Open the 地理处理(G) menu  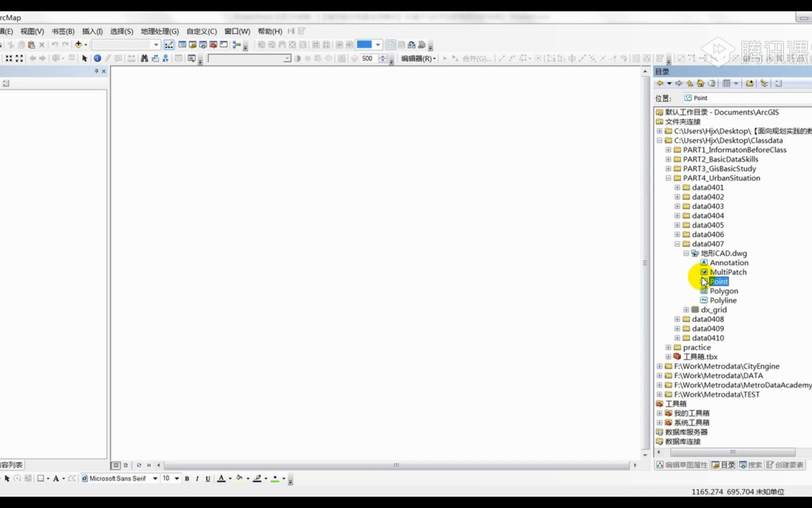[x=160, y=31]
